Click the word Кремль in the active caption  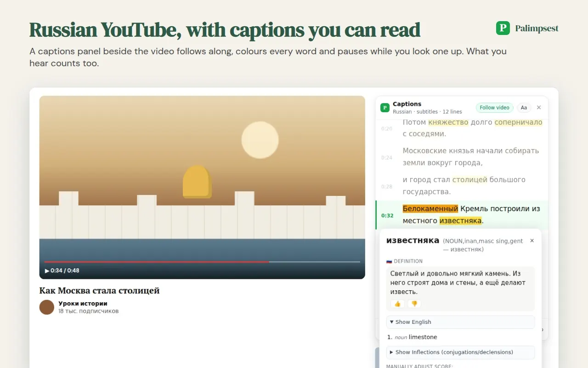pos(475,208)
